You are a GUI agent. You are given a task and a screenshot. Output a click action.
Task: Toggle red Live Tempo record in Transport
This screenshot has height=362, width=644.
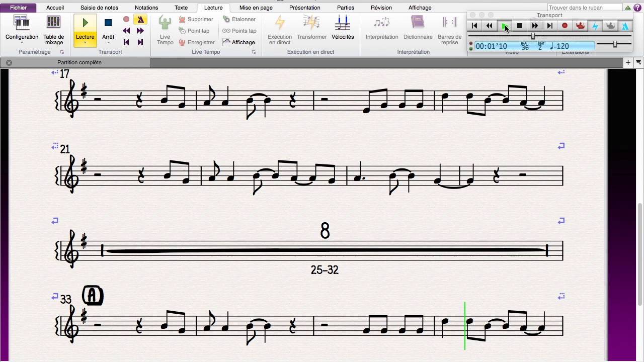[580, 26]
